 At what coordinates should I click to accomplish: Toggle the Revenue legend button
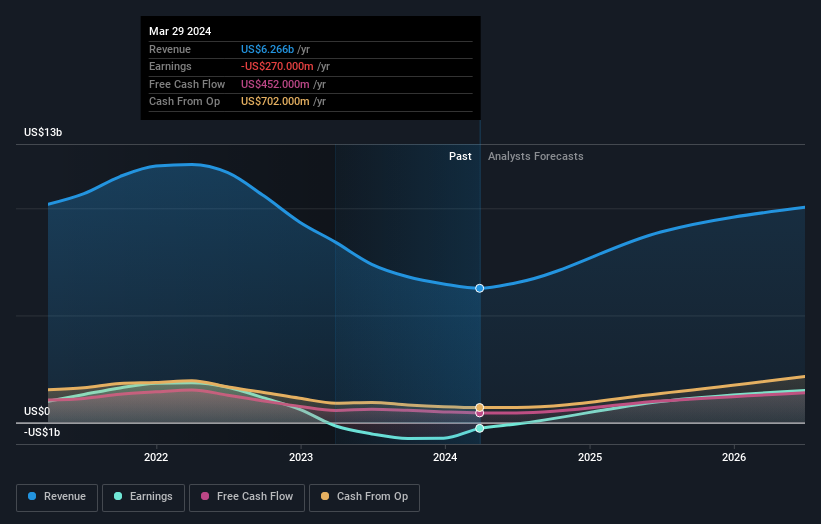tap(57, 497)
